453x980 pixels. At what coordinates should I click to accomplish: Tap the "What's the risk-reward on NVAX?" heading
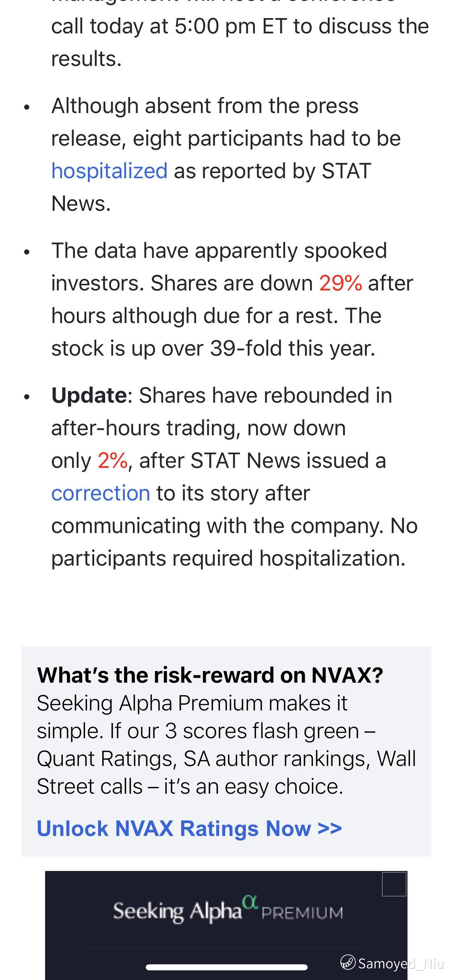tap(210, 675)
